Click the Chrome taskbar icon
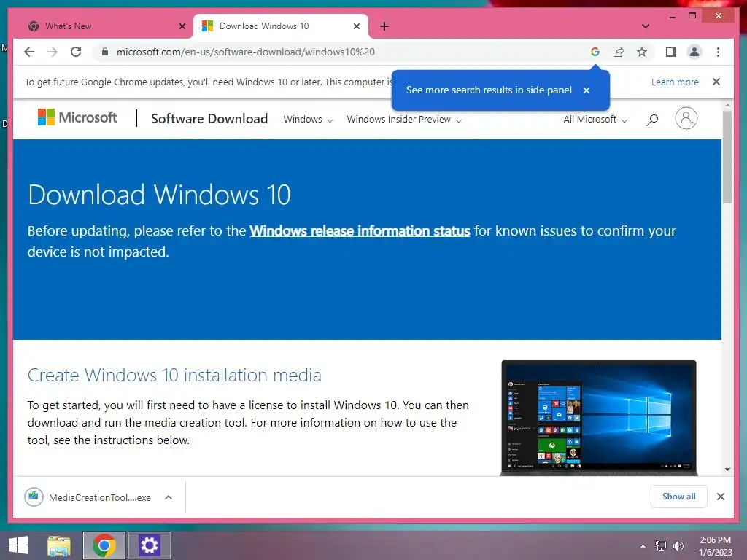747x560 pixels. click(104, 545)
